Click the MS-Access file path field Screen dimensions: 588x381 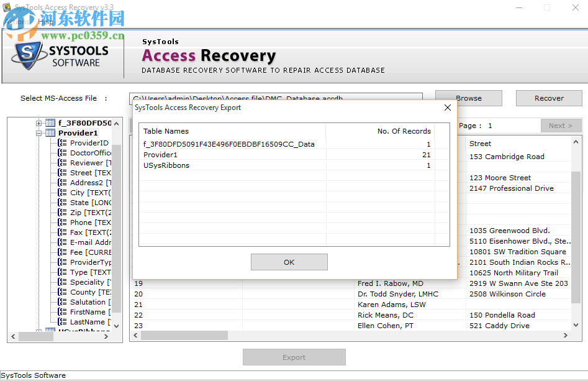pyautogui.click(x=273, y=98)
